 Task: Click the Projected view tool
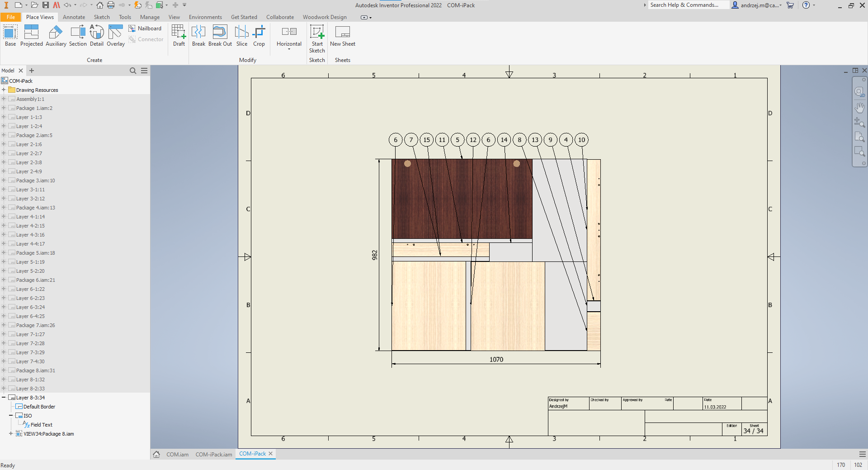pyautogui.click(x=31, y=35)
